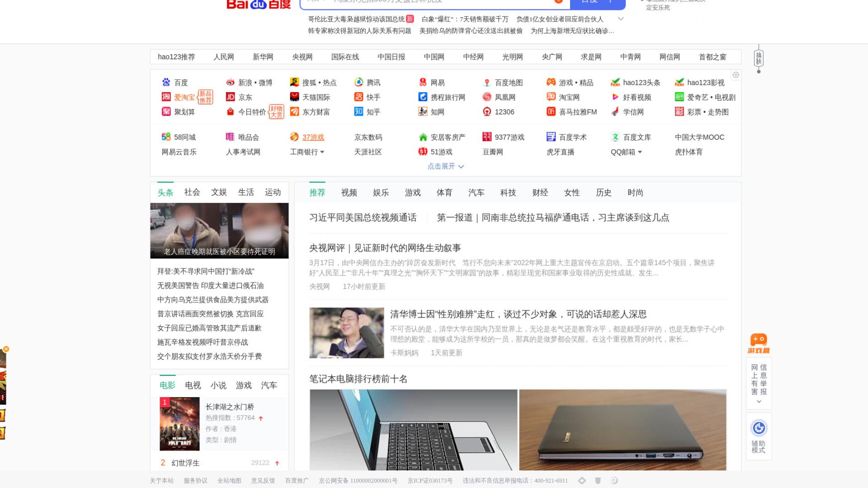Viewport: 868px width, 488px height.
Task: Select the 视频 feed tab
Action: tap(349, 192)
